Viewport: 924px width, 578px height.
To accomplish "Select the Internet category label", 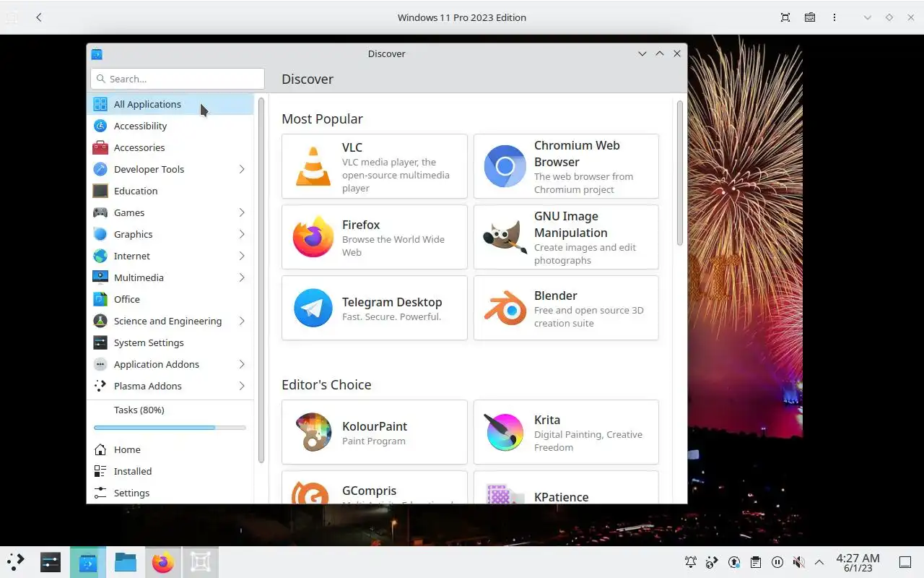I will point(132,256).
